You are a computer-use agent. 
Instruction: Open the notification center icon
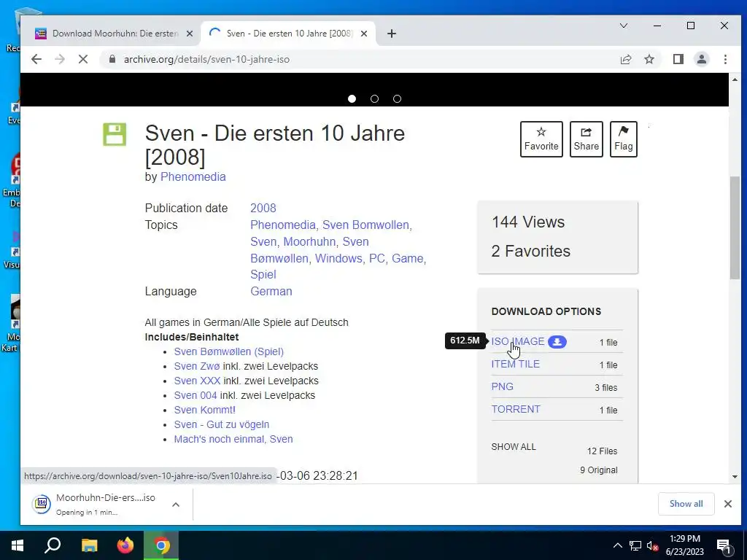(724, 545)
